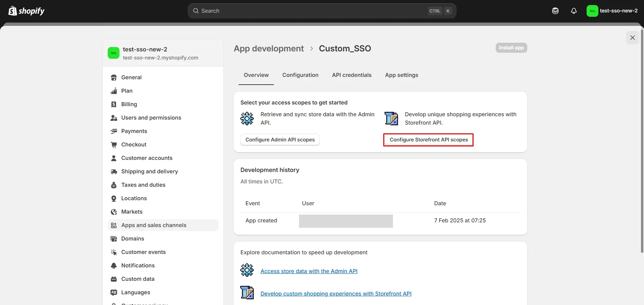Go back via App development breadcrumb
Viewport: 644px width, 305px height.
(268, 49)
